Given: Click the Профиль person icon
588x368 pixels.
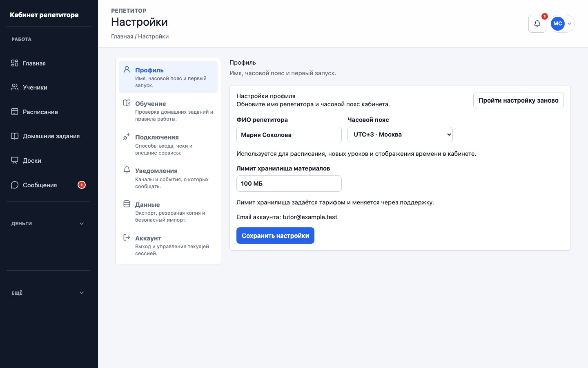Looking at the screenshot, I should [127, 70].
